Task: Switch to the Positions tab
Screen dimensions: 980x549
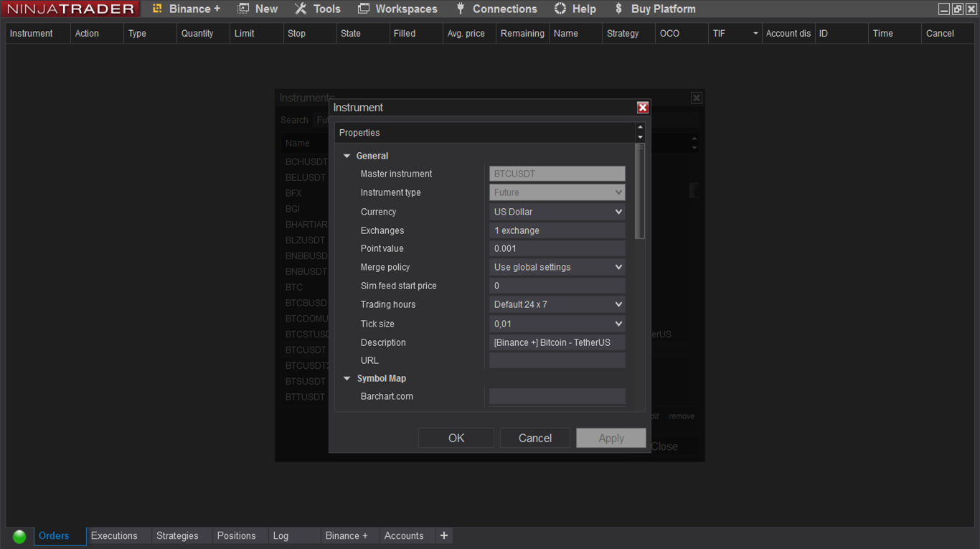Action: 236,535
